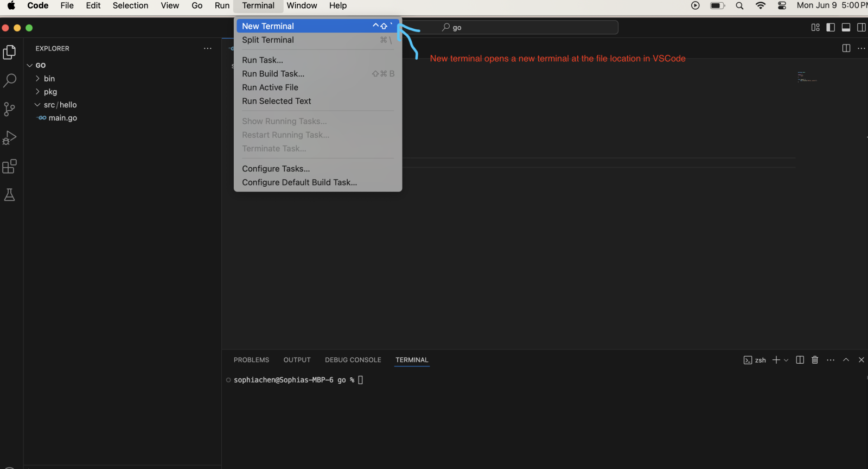The width and height of the screenshot is (868, 469).
Task: Open the Edit menu
Action: click(x=93, y=5)
